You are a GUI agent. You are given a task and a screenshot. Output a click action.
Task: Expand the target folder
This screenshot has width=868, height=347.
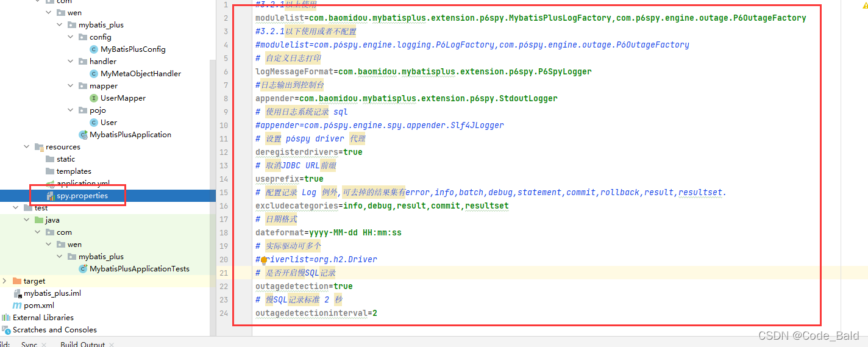click(5, 281)
